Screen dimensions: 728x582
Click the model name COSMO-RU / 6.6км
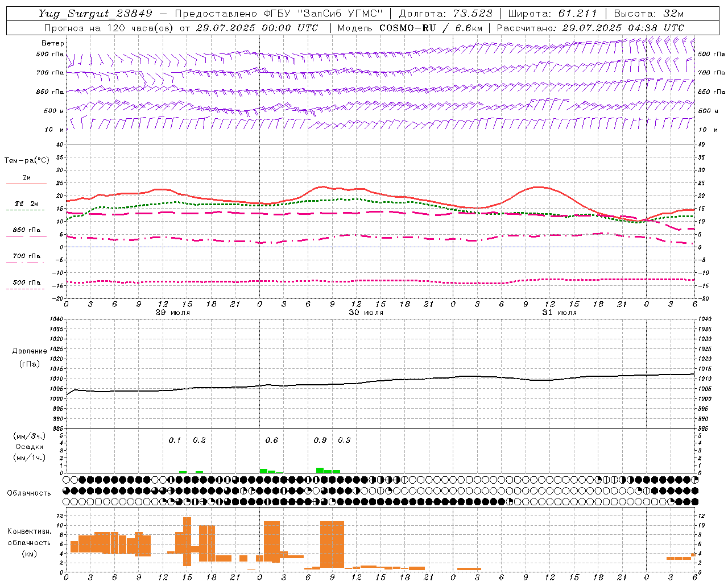431,28
